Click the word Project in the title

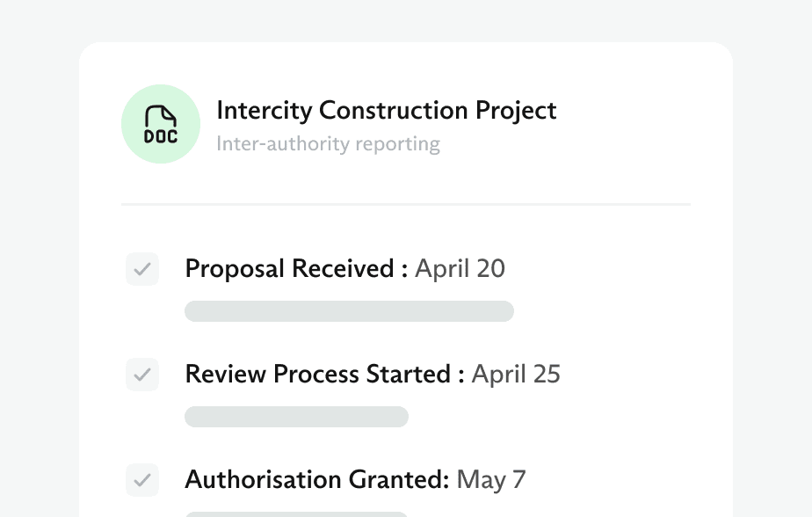pos(516,112)
